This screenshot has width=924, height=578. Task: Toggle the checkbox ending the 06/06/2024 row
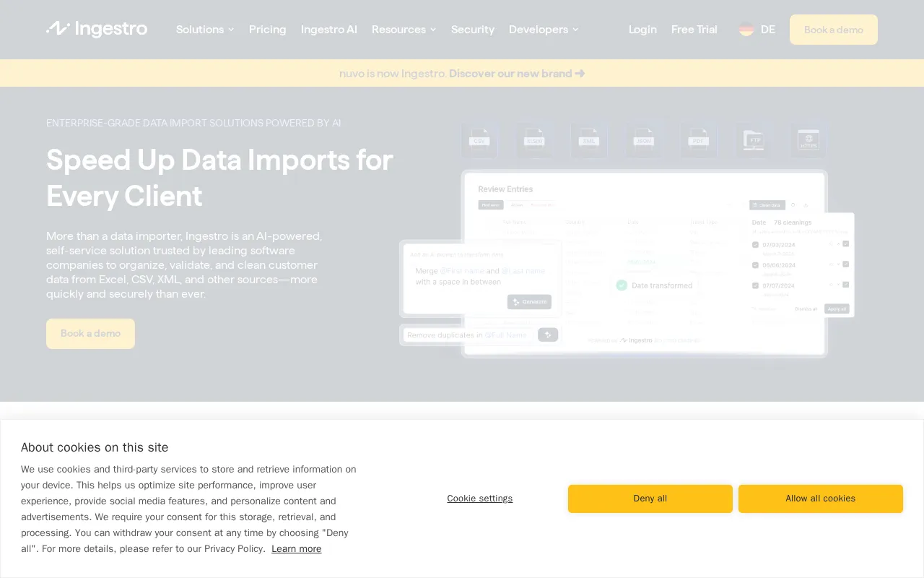click(846, 264)
